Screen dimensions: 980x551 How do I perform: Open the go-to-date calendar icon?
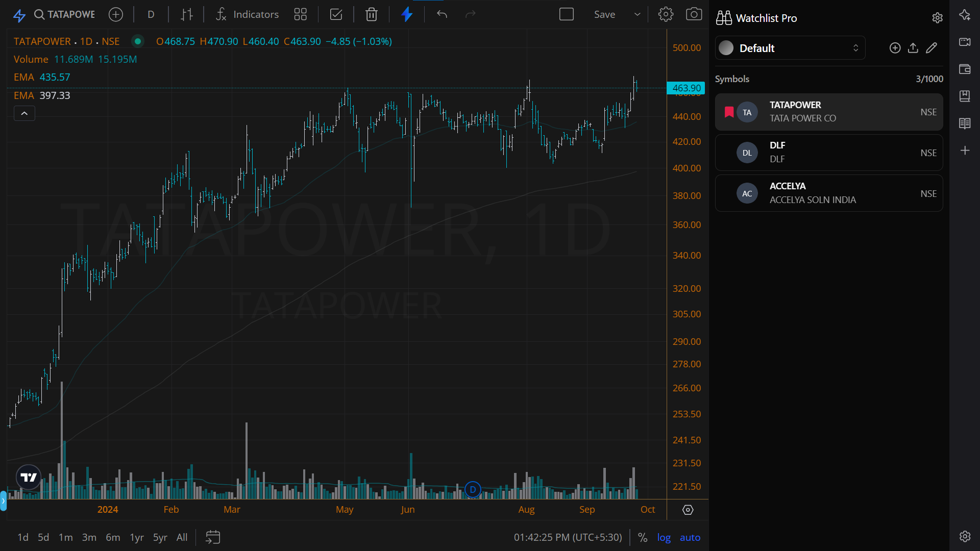coord(213,537)
